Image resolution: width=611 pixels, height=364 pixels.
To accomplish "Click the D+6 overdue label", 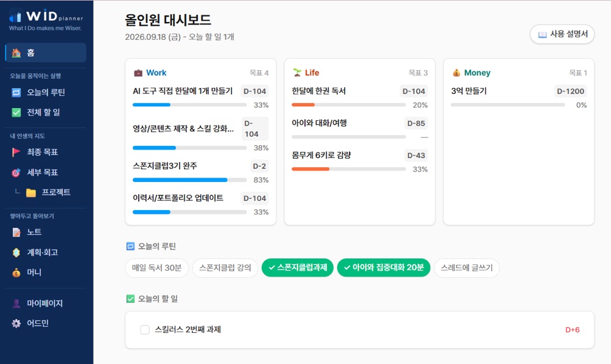I will pyautogui.click(x=573, y=330).
